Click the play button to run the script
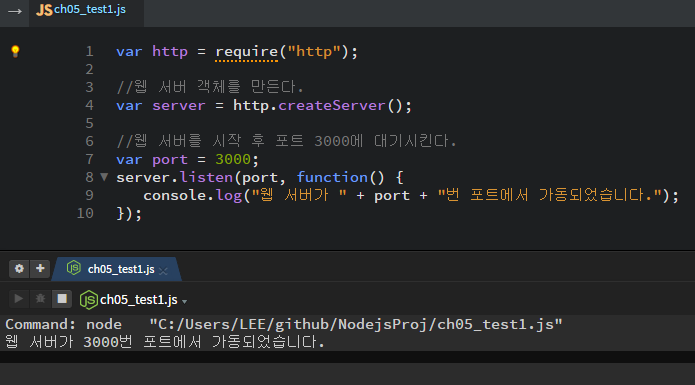 click(x=18, y=299)
